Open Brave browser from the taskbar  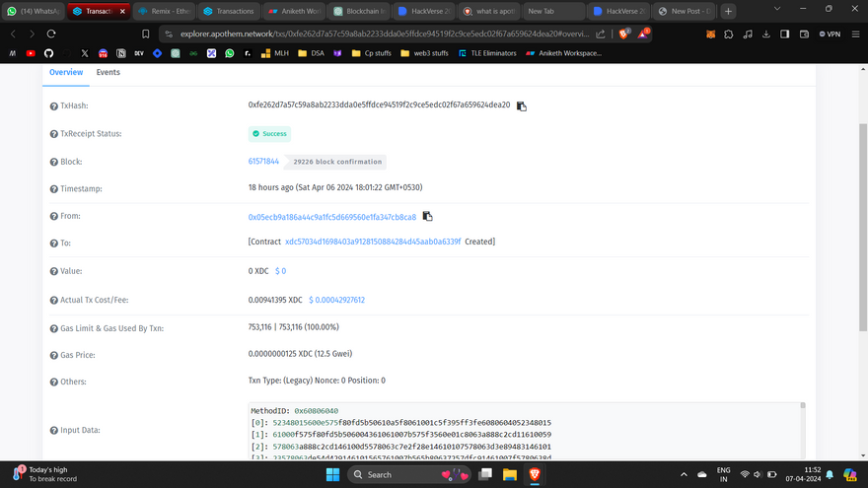(536, 474)
